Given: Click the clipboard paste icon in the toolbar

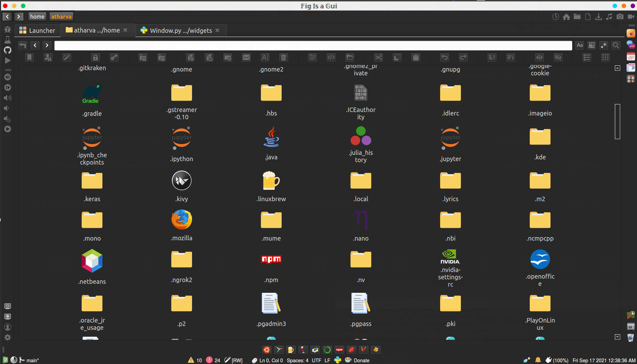Looking at the screenshot, I should pyautogui.click(x=416, y=57).
